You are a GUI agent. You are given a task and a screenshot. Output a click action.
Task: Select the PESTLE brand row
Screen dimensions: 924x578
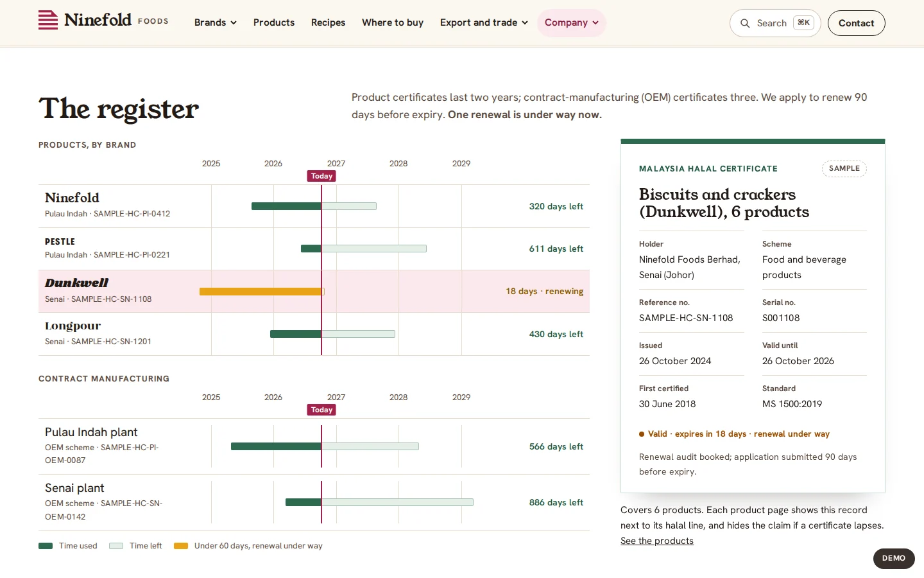click(314, 249)
